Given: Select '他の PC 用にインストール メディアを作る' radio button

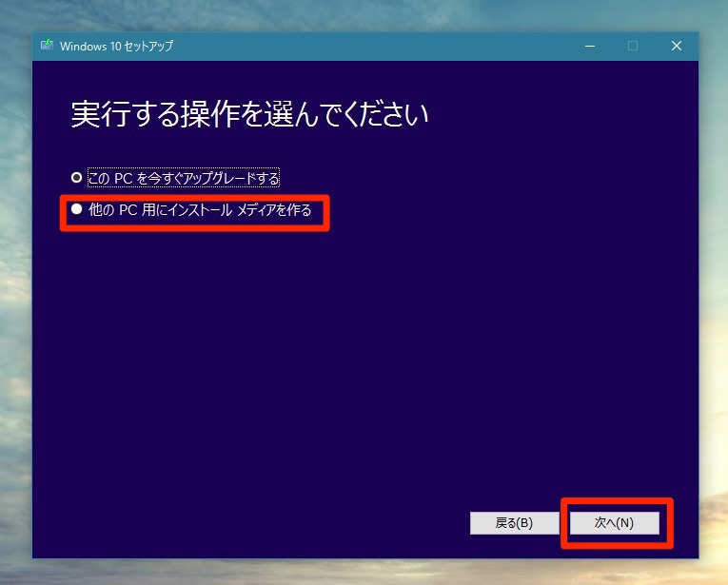Looking at the screenshot, I should tap(77, 209).
